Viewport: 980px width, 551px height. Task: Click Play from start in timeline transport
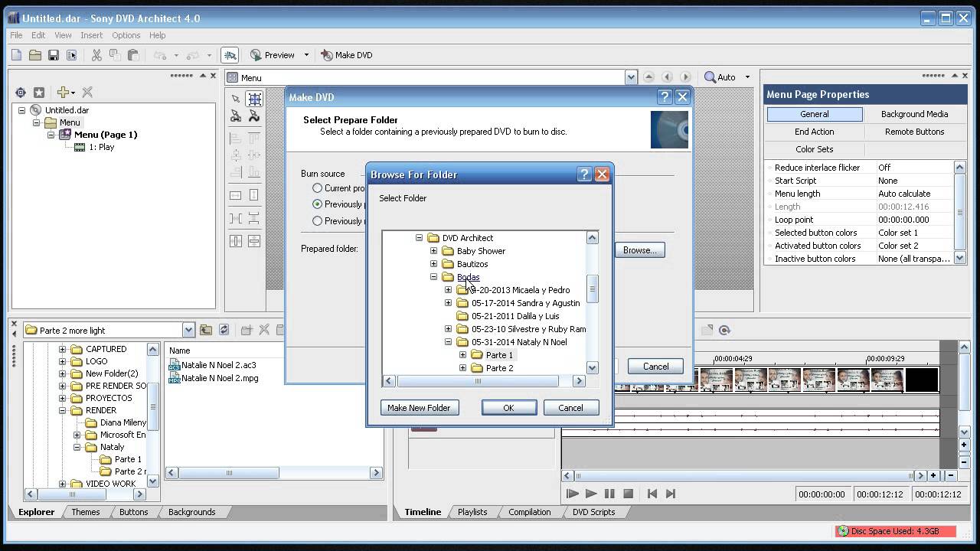click(573, 494)
